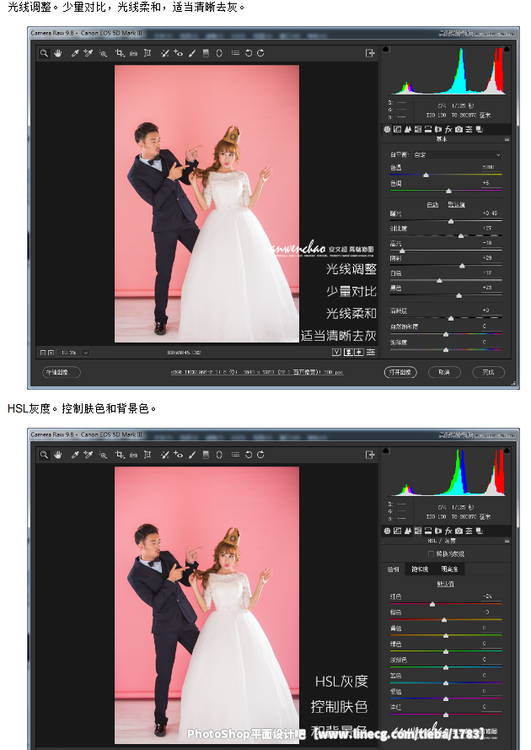Click the Temperature slider handle
This screenshot has height=750, width=531.
point(426,175)
